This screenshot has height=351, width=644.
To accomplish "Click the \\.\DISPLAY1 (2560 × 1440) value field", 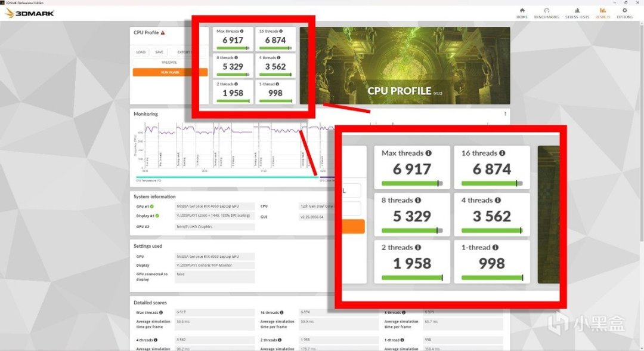I will click(x=215, y=215).
